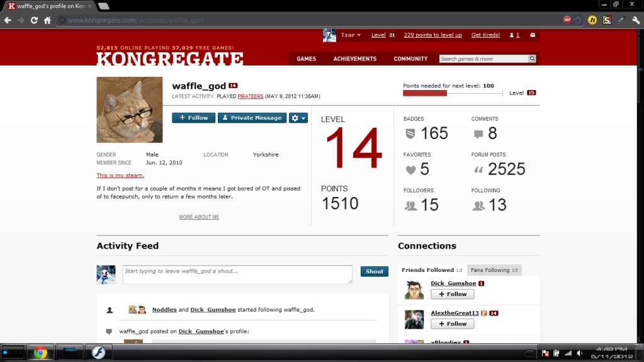Open the messages envelope icon
Screen dimensions: 644x362
coord(533,35)
